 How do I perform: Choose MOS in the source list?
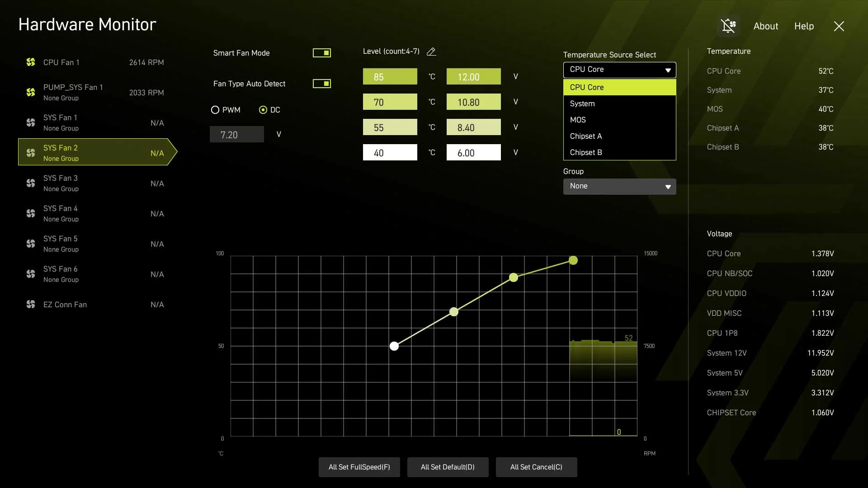[x=619, y=120]
